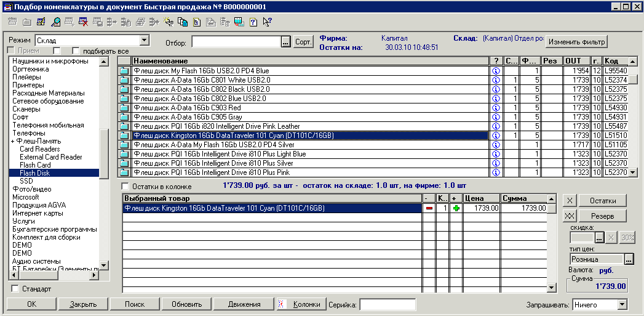
Task: Click the selected goods table scrollbar down arrow
Action: point(552,288)
